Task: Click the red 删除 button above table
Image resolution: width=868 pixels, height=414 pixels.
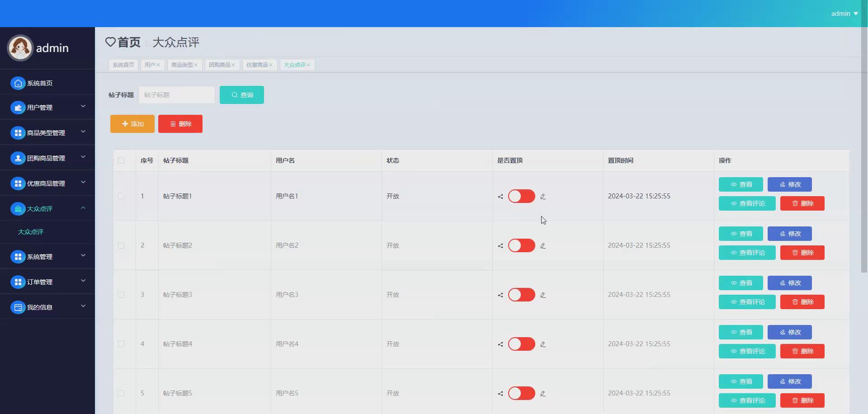Action: coord(180,124)
